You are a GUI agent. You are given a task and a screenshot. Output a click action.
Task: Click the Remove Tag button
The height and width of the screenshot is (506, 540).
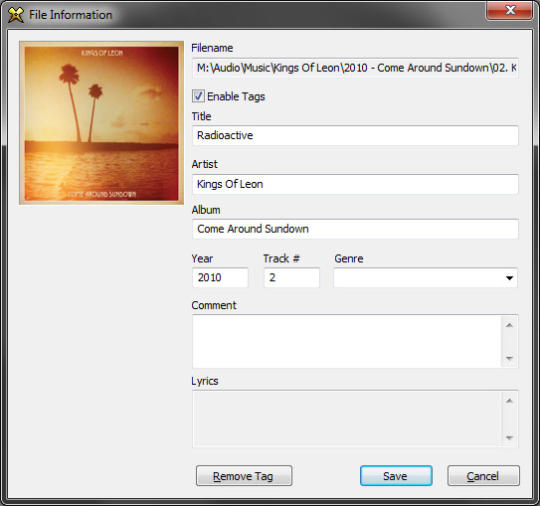[x=244, y=476]
